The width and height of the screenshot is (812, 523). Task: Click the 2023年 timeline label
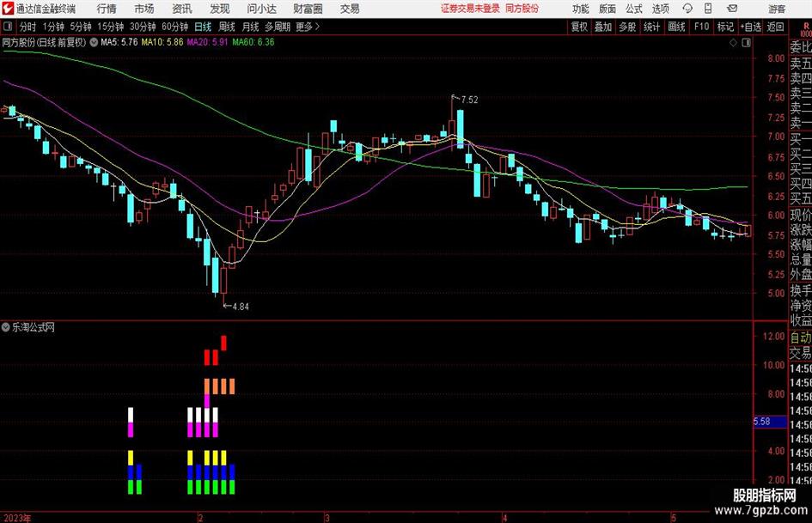[x=16, y=518]
